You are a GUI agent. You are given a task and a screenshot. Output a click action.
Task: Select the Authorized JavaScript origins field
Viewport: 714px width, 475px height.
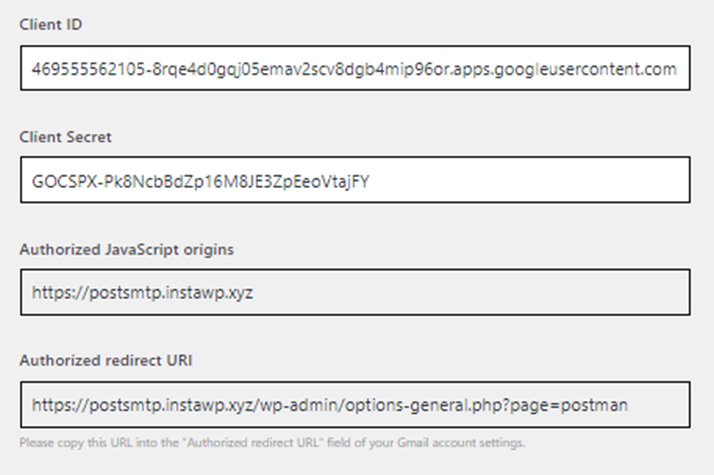point(355,292)
